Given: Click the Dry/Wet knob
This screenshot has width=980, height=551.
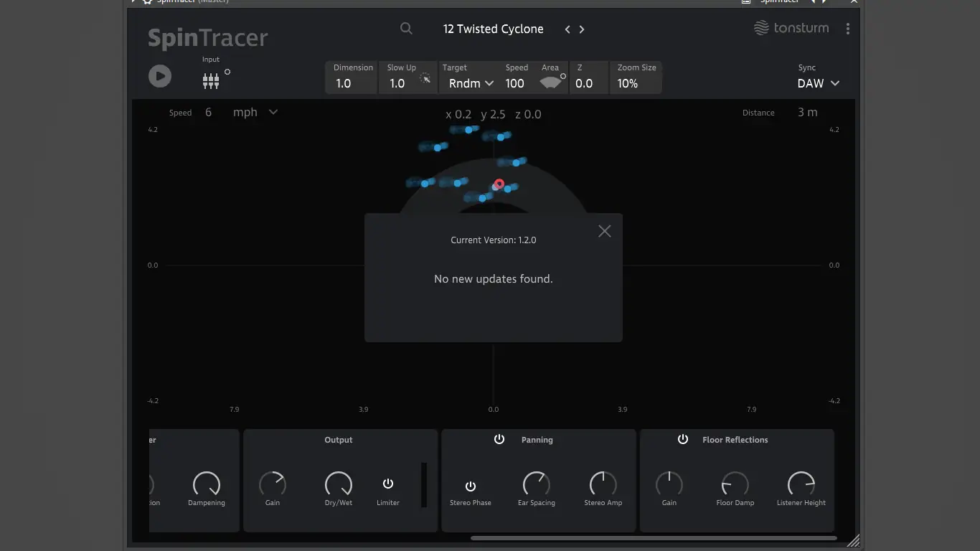Looking at the screenshot, I should click(339, 484).
